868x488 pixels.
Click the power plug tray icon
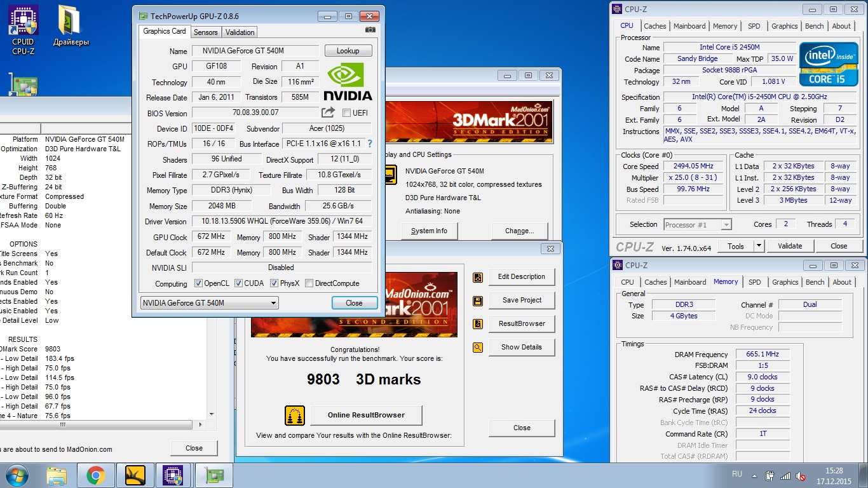(x=770, y=475)
